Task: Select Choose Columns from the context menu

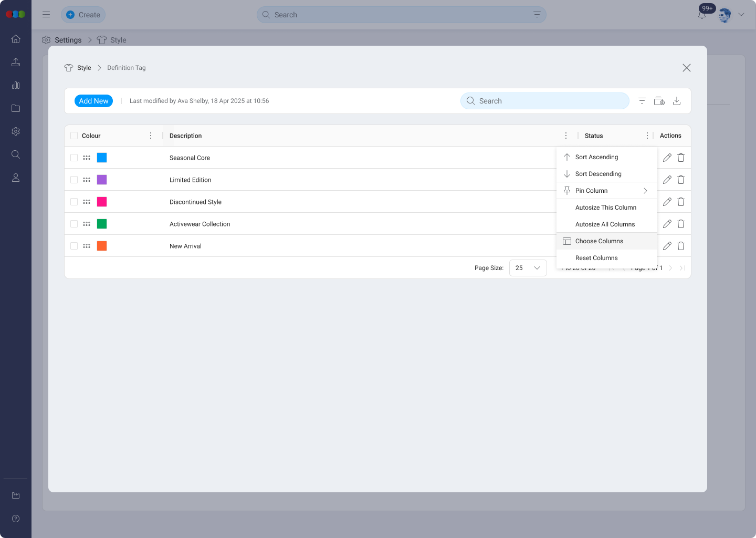Action: coord(599,241)
